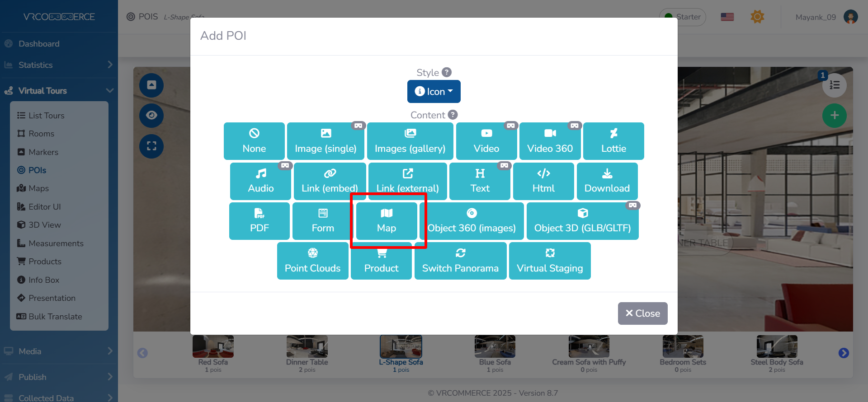Close the Add POI dialog
Viewport: 868px width, 402px height.
pos(642,313)
